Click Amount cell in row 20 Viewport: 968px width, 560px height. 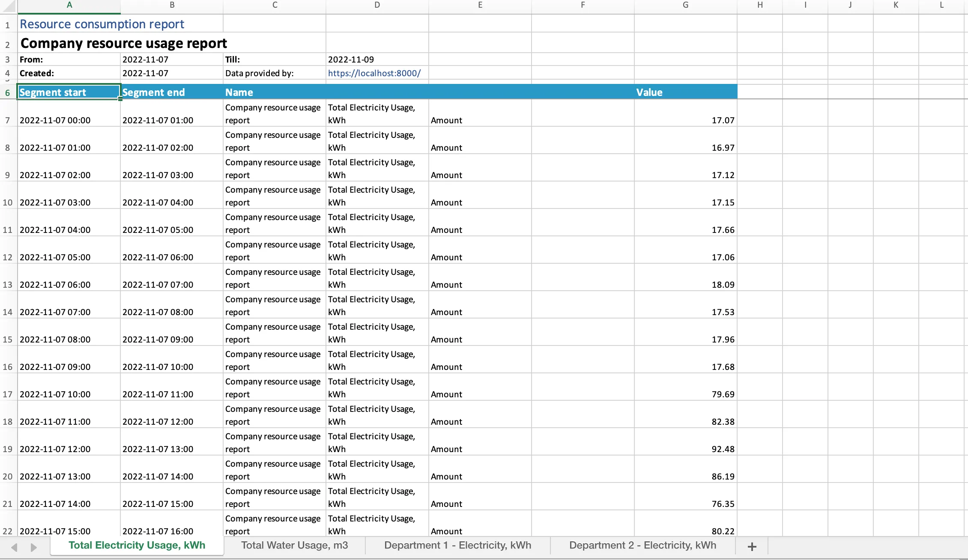pyautogui.click(x=480, y=470)
